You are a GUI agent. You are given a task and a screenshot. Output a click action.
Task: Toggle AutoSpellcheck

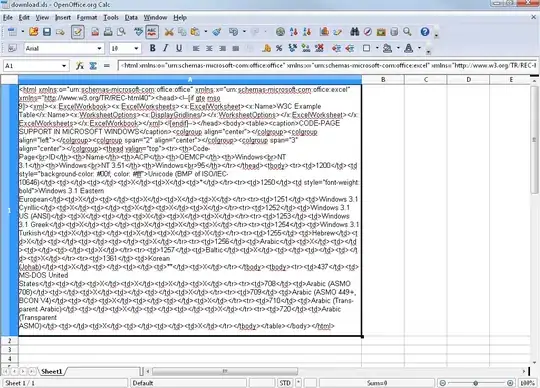click(152, 32)
